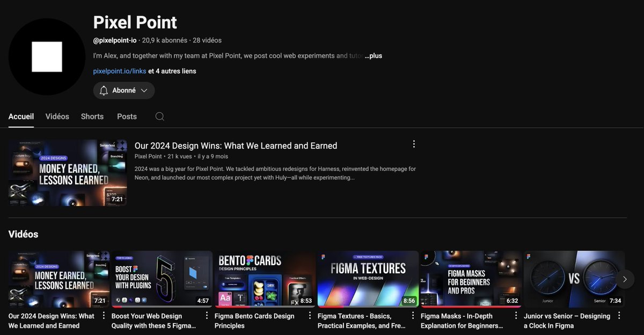
Task: Click Pixel Point channel name under featured video
Action: pos(148,157)
